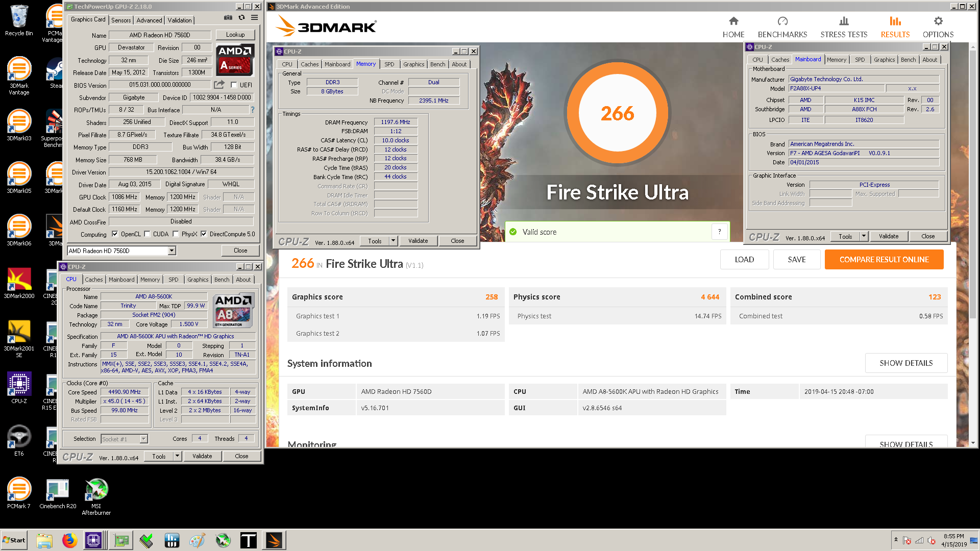The height and width of the screenshot is (551, 980).
Task: Toggle the UEFI checkbox in GPU-Z
Action: point(234,85)
